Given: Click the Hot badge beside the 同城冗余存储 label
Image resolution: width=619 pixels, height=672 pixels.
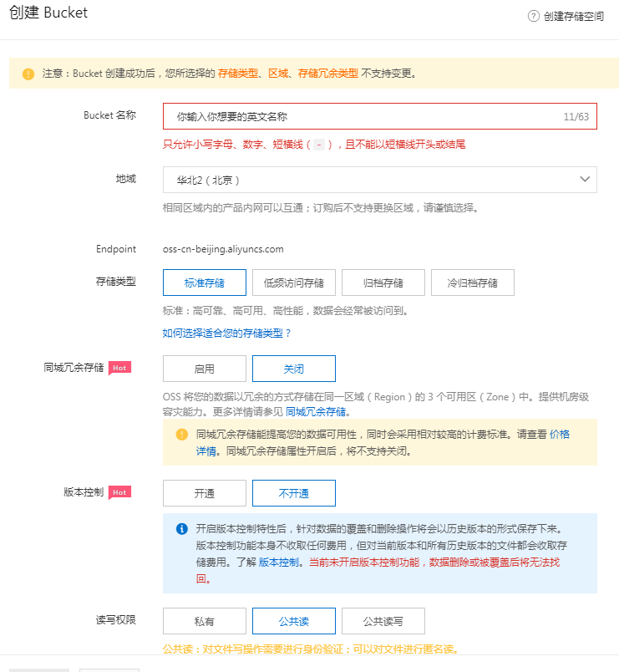Looking at the screenshot, I should (120, 367).
